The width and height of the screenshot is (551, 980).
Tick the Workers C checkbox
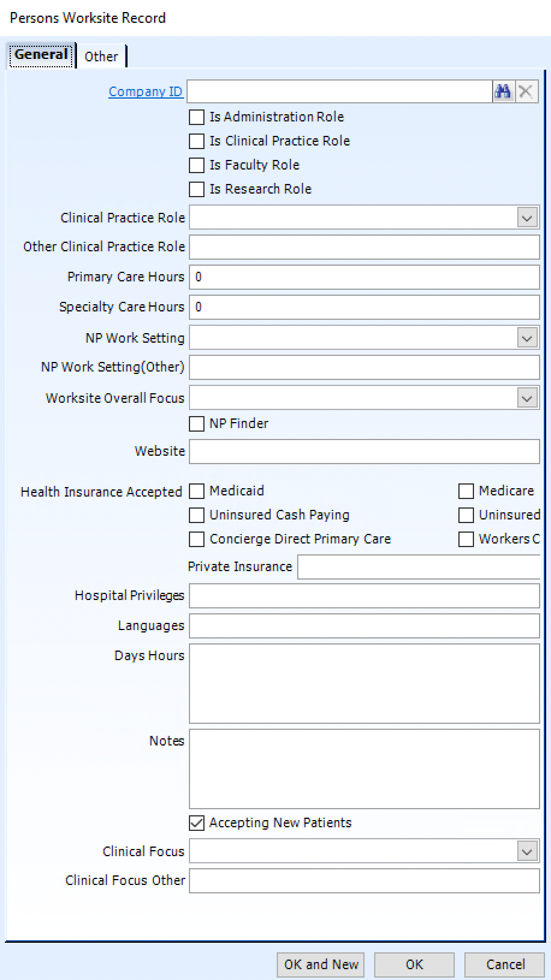click(x=466, y=539)
